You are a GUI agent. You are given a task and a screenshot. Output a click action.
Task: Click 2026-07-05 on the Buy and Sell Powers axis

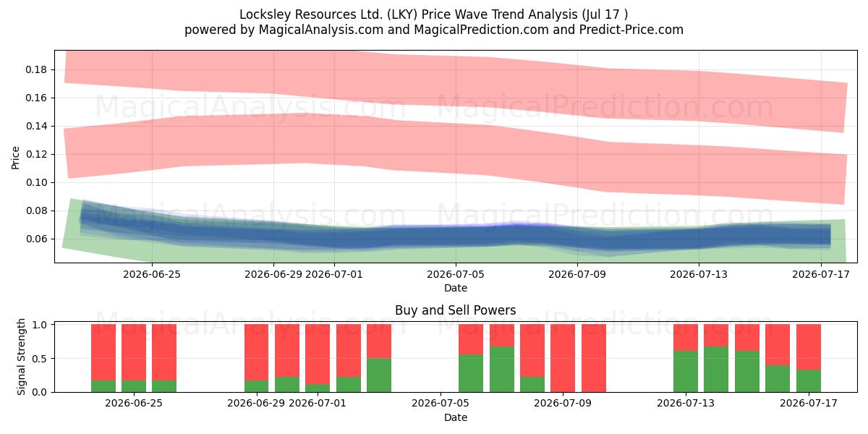tap(441, 404)
